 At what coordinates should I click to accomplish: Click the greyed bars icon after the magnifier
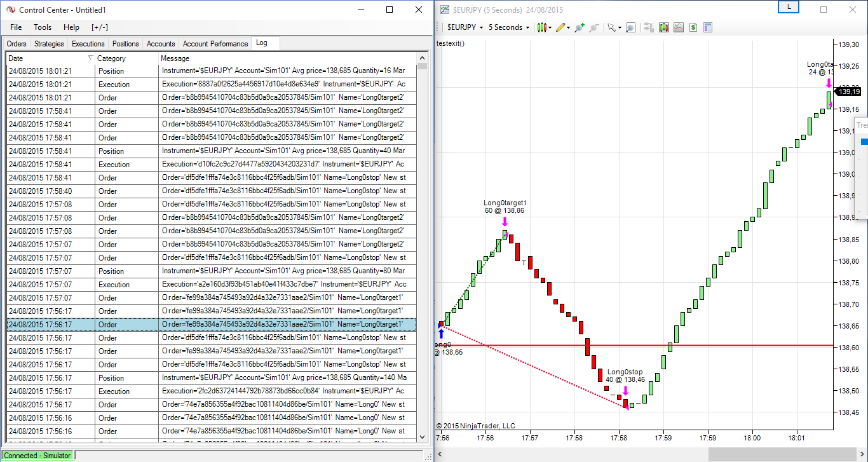(649, 27)
